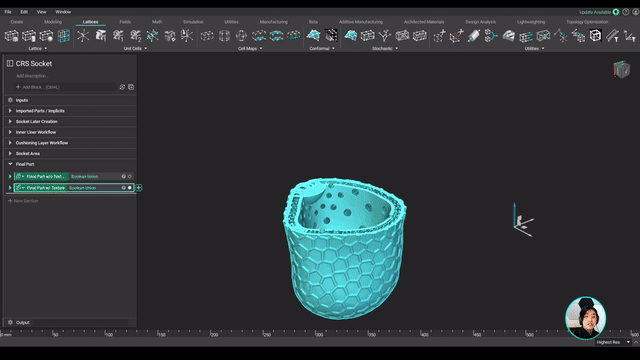The height and width of the screenshot is (360, 640).
Task: Click the first dashed cell map icon
Action: (x=207, y=36)
